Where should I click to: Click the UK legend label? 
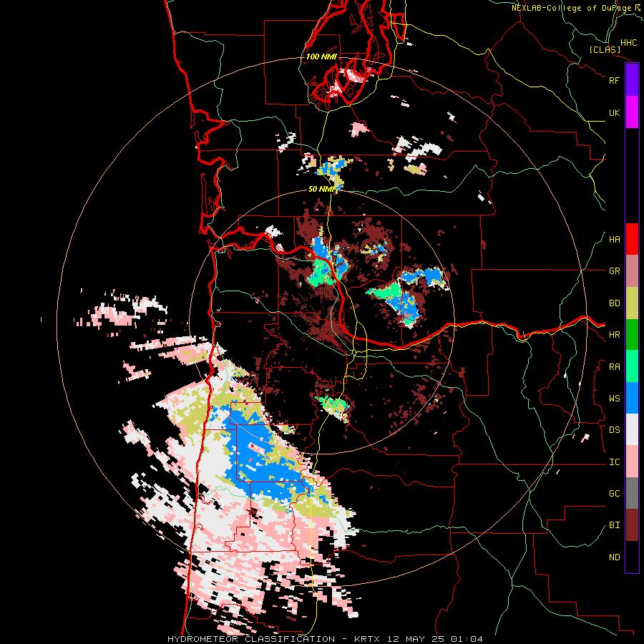614,112
